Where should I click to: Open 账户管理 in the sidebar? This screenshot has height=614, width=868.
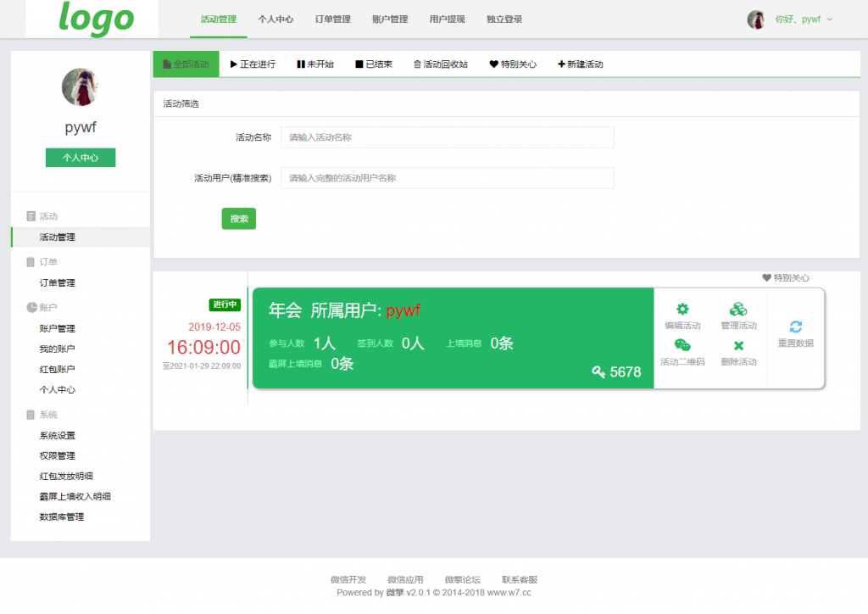(x=58, y=328)
